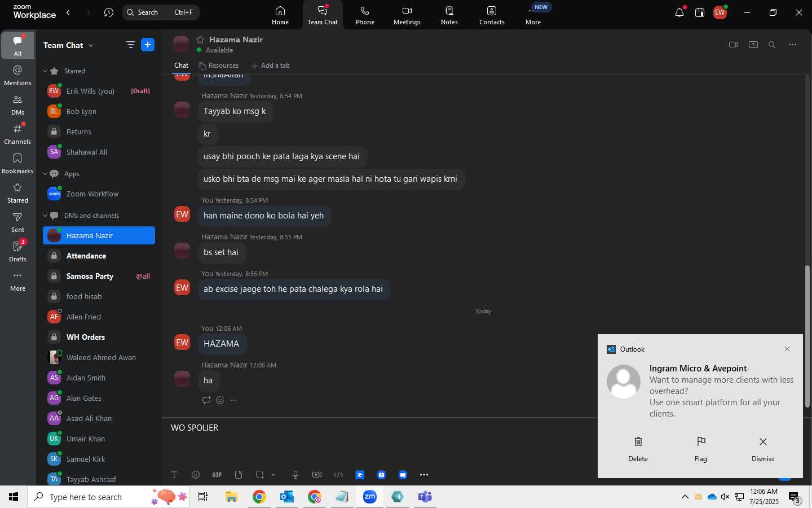
Task: Open Waleed Ahmed Awan chat
Action: coord(99,357)
